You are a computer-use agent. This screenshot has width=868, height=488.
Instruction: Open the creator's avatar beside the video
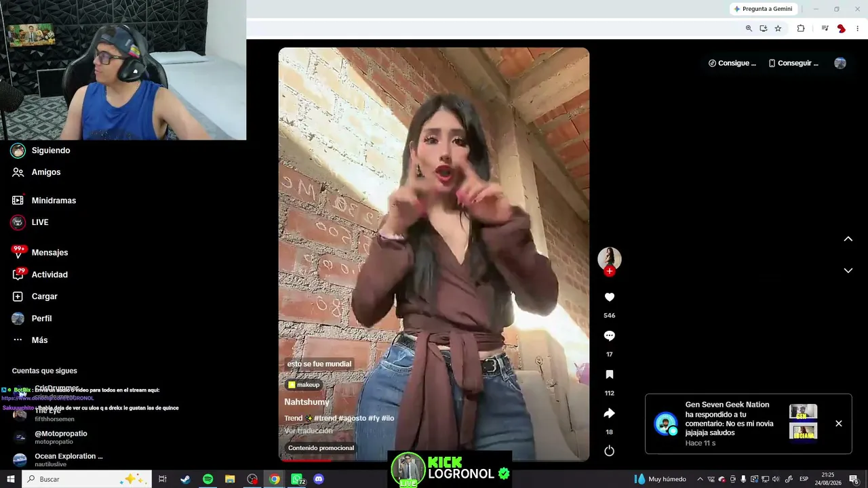click(x=609, y=258)
